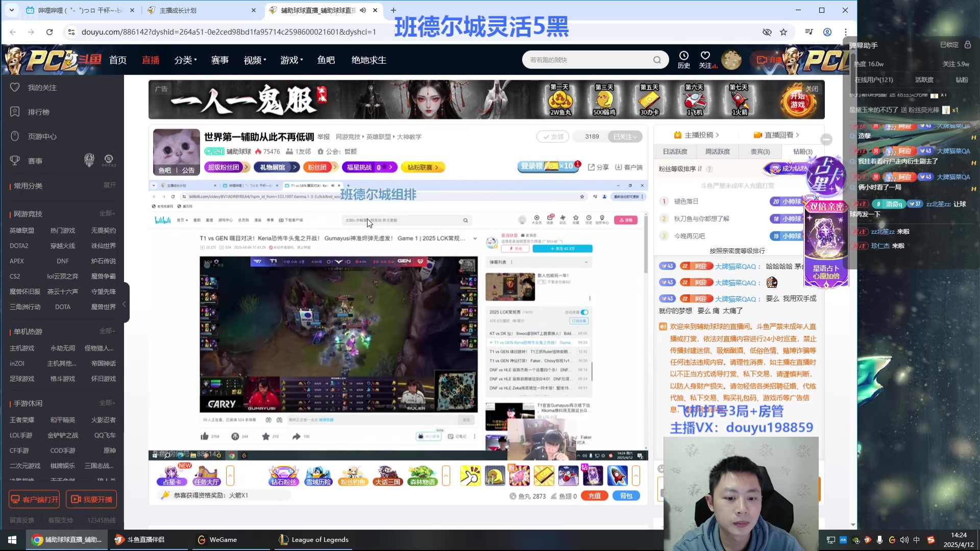Open the 关注 heart icon in header
The image size is (980, 551).
point(706,59)
